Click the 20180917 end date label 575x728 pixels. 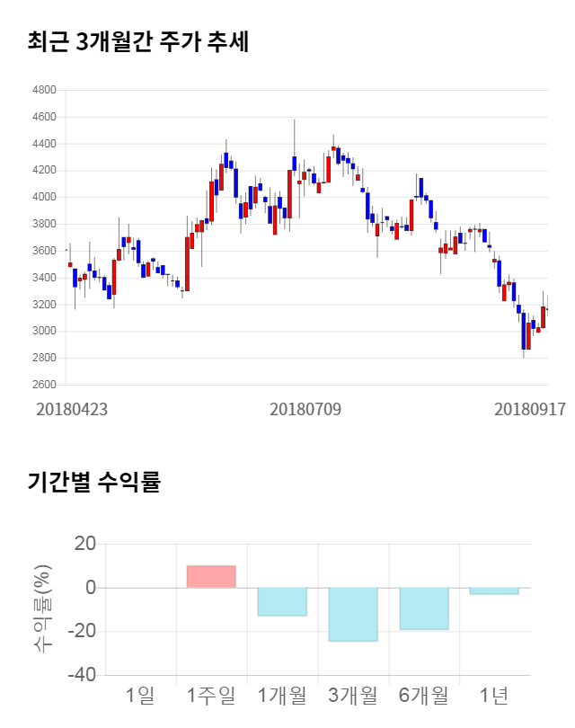point(530,409)
